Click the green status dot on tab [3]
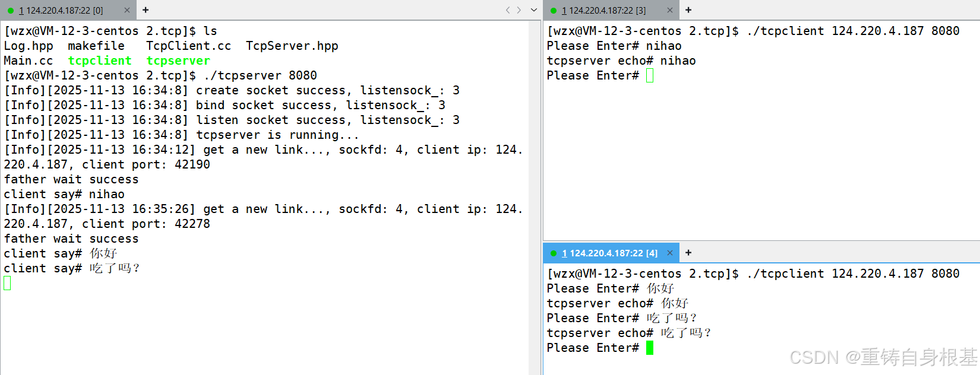Screen dimensions: 980x375 click(x=554, y=11)
